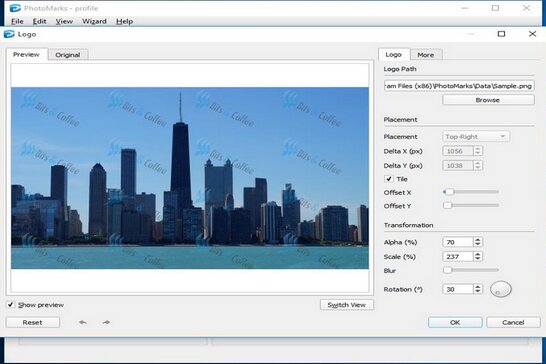Click the Delta X (px) value field
Viewport: 546px width, 364px height.
458,151
